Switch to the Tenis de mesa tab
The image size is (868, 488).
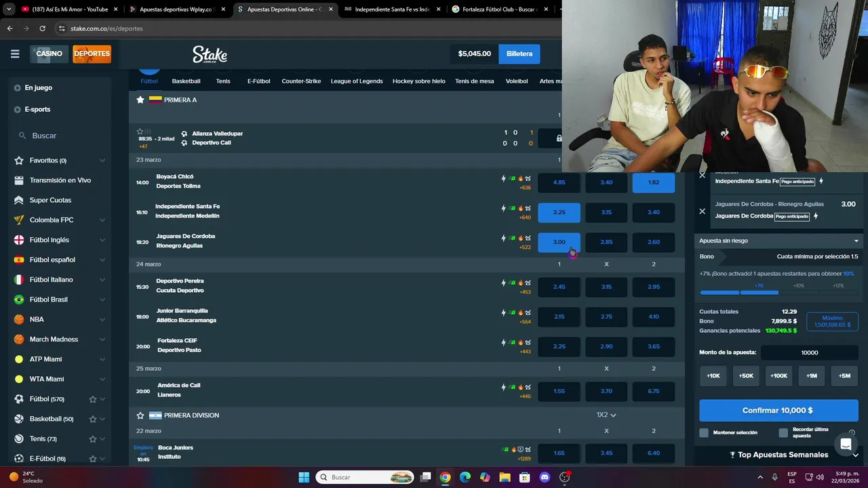[475, 81]
